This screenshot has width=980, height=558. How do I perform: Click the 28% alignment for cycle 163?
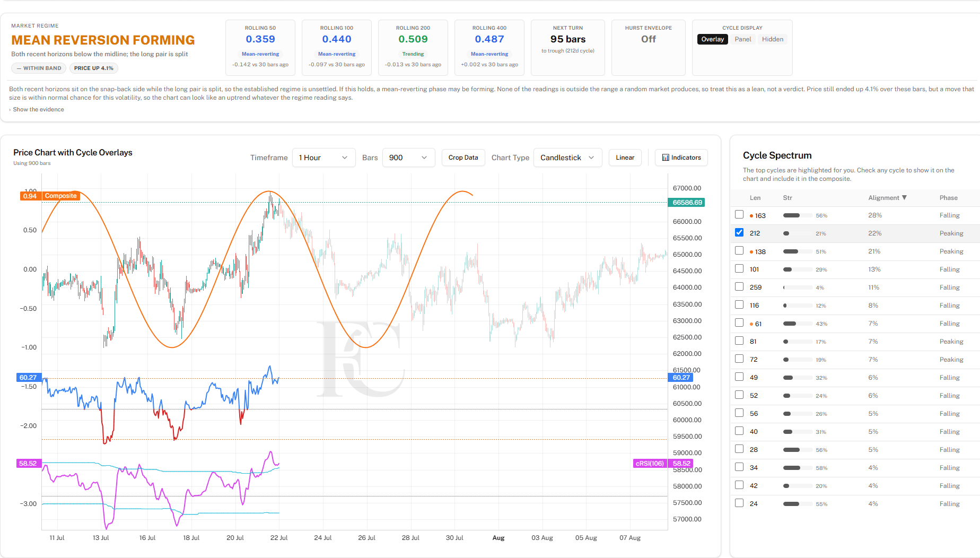point(875,215)
